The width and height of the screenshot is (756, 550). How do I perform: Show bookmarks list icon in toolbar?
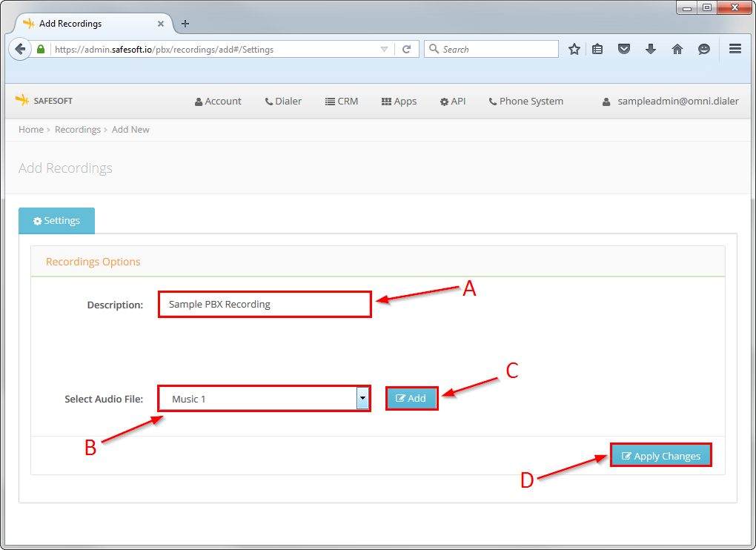[x=597, y=49]
